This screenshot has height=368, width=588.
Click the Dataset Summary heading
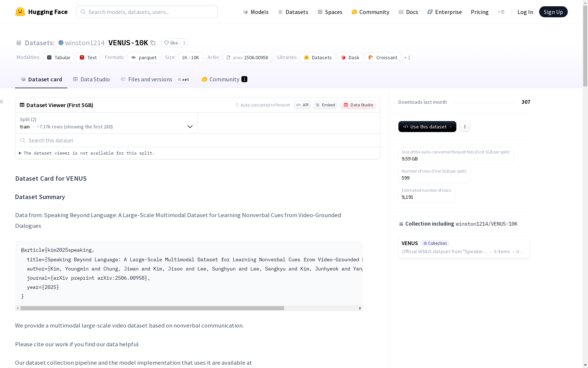pos(40,197)
